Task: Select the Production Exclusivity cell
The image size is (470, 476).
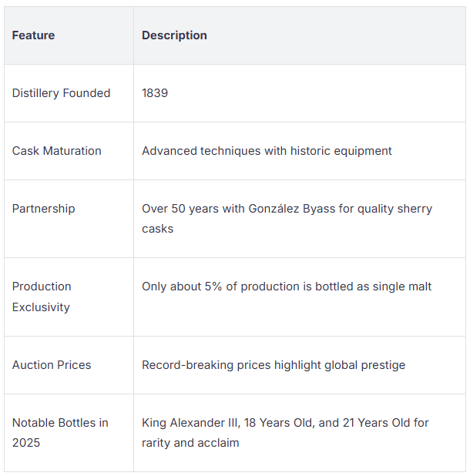Action: [x=42, y=297]
